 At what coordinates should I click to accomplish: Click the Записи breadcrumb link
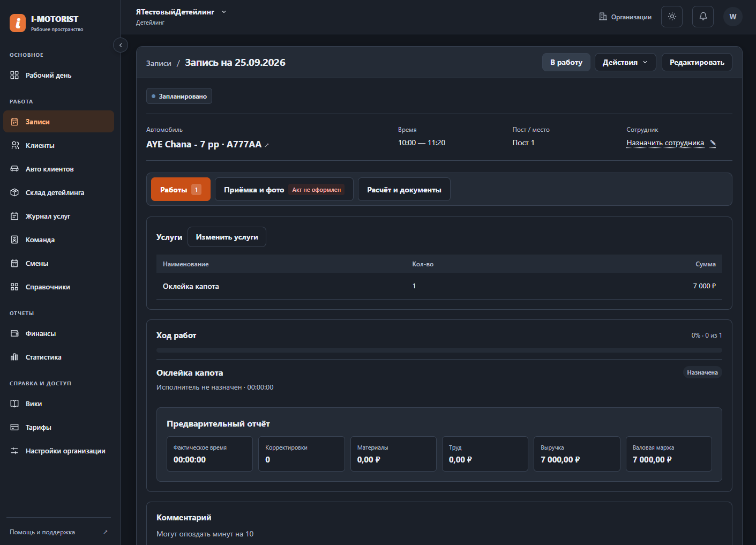(159, 63)
